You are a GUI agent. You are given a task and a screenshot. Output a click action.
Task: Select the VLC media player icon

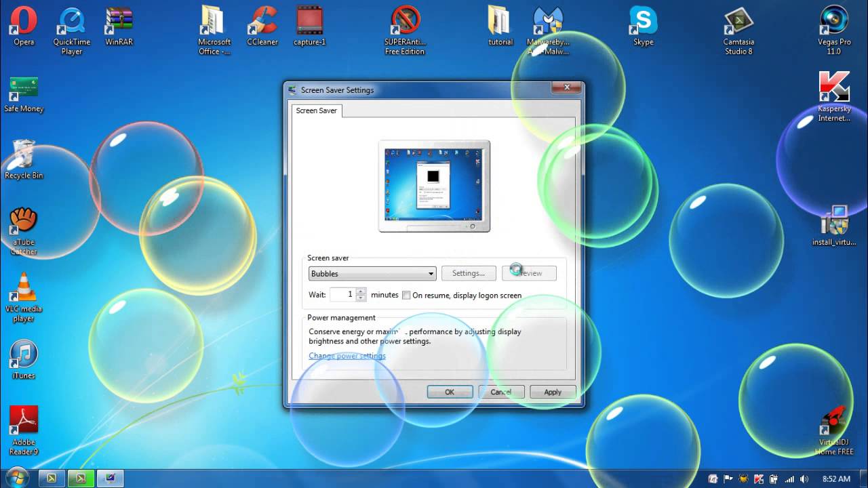point(24,297)
